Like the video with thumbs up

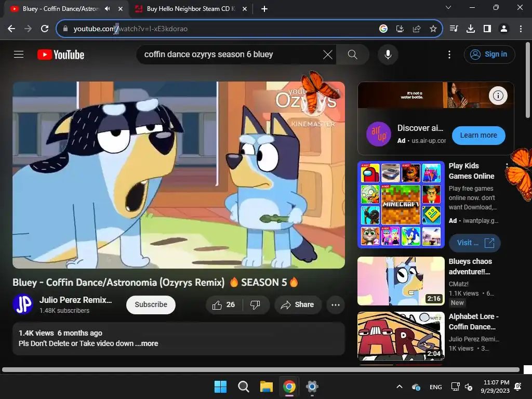[224, 304]
